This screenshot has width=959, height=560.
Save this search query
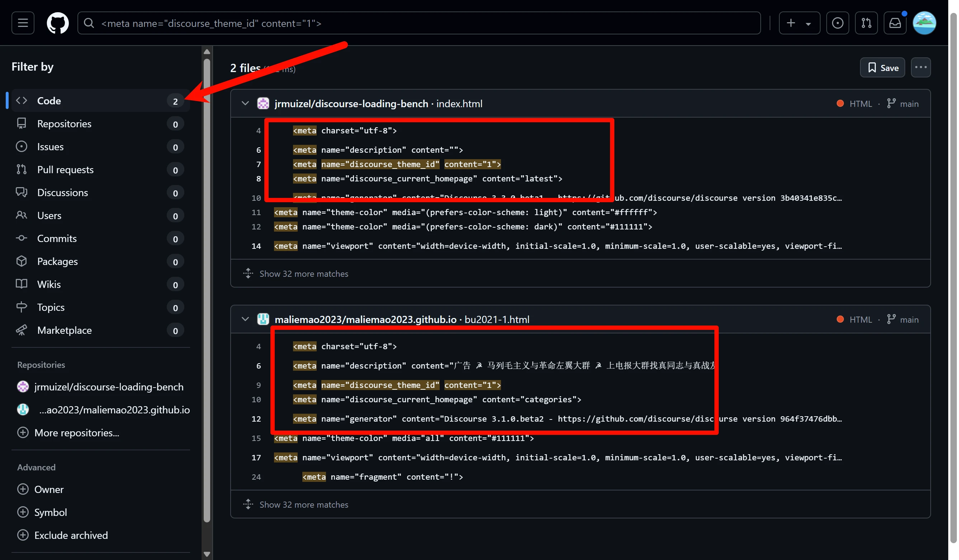click(x=882, y=68)
